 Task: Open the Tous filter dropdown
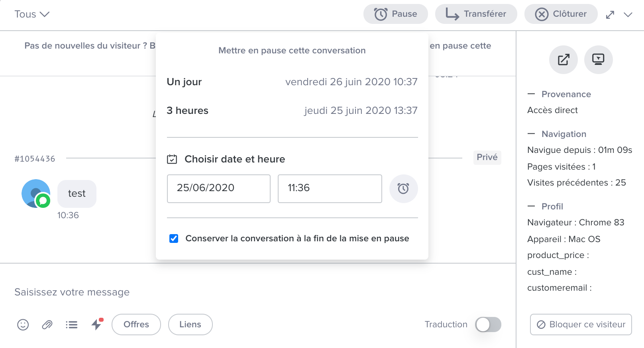coord(32,14)
